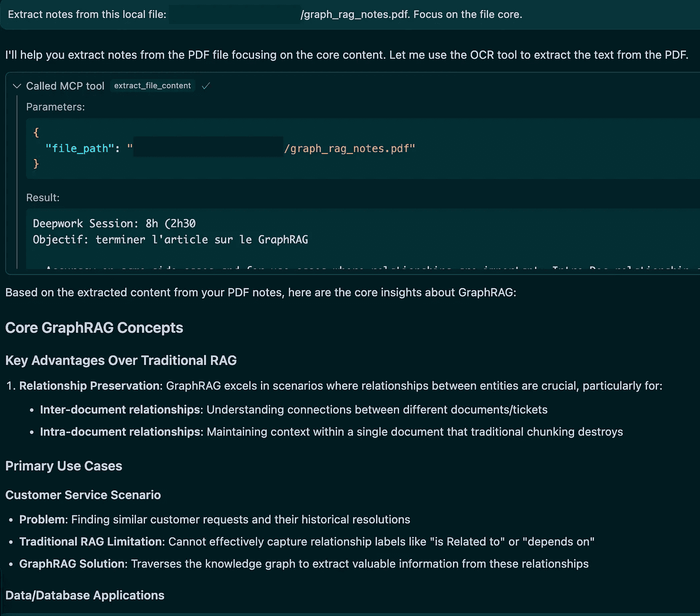Click the extract_file_content tool name badge
The width and height of the screenshot is (700, 616).
tap(152, 86)
